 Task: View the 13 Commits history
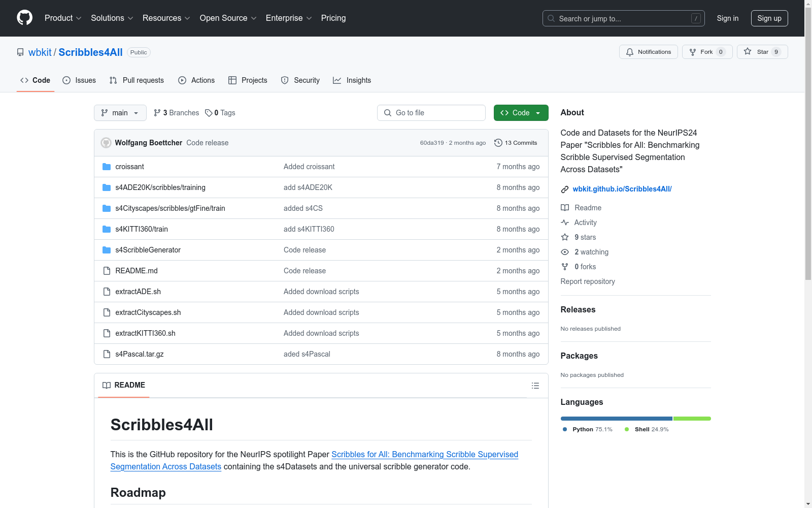pos(516,143)
